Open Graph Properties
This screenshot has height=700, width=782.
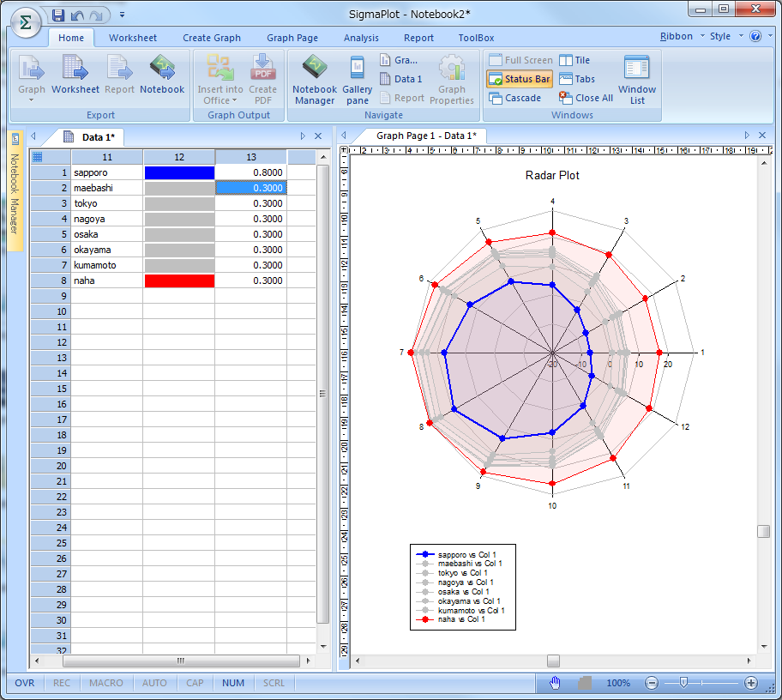click(452, 80)
